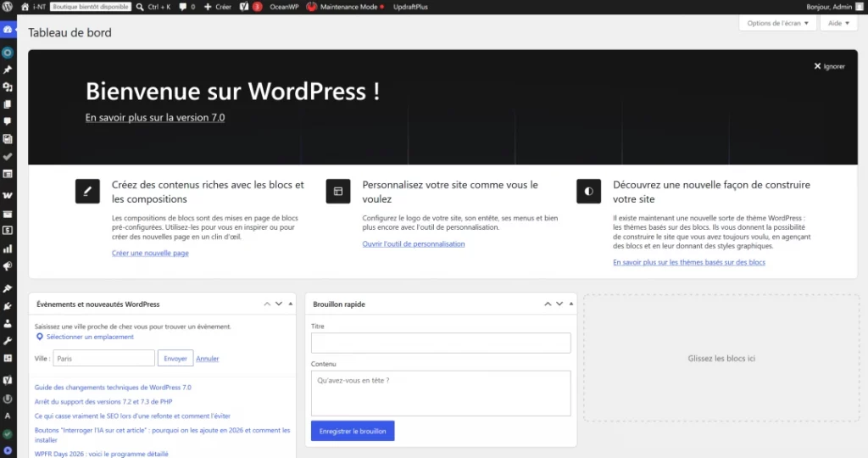The image size is (868, 458).
Task: Open Posts via the pushpin icon
Action: point(8,70)
